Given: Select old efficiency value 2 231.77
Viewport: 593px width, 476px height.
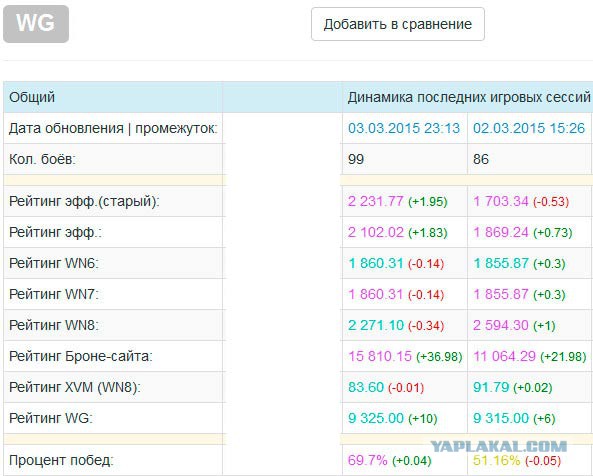Looking at the screenshot, I should click(376, 201).
